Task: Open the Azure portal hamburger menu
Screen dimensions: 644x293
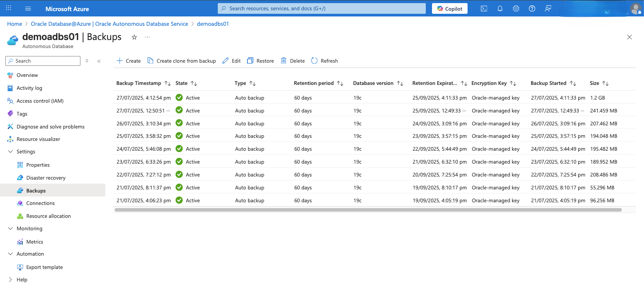Action: pos(28,8)
